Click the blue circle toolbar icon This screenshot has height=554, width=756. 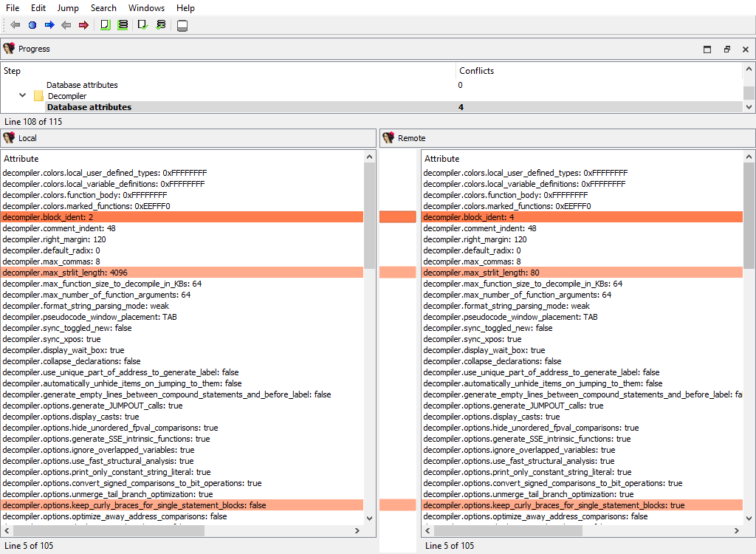32,25
